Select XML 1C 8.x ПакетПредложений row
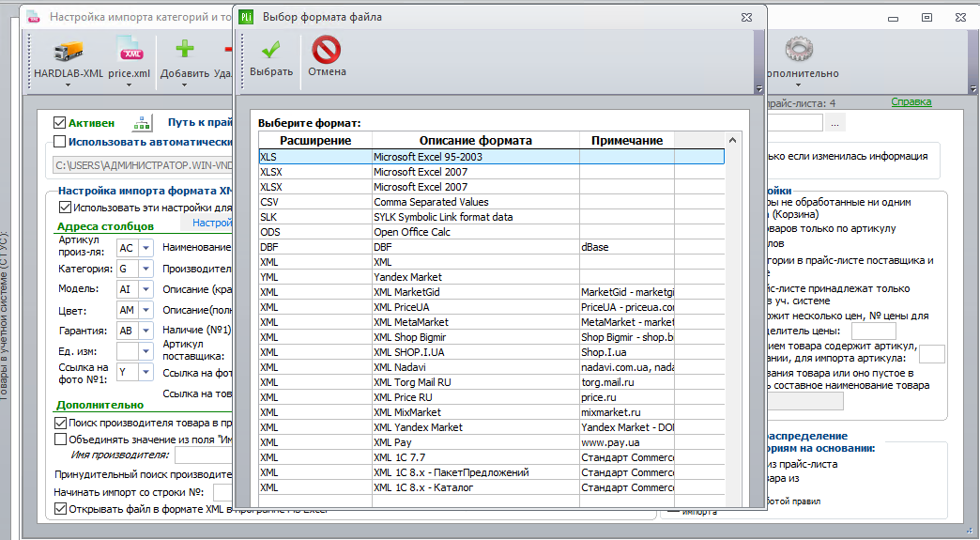This screenshot has height=540, width=980. [x=491, y=471]
